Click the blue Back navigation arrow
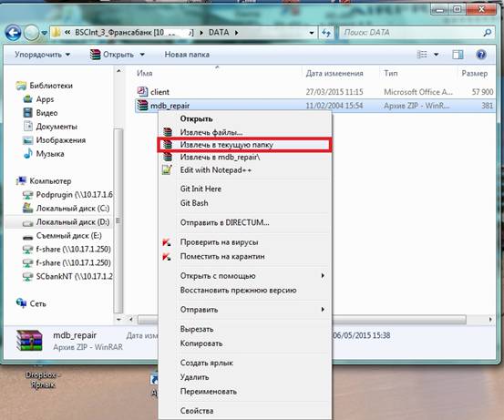Screen dimensions: 504x420 (13, 33)
